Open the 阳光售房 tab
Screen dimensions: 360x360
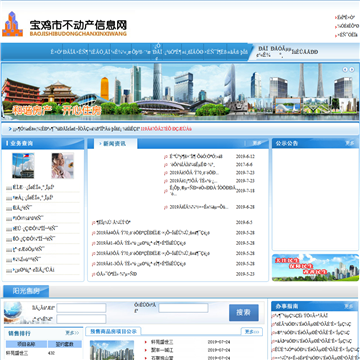[26, 291]
